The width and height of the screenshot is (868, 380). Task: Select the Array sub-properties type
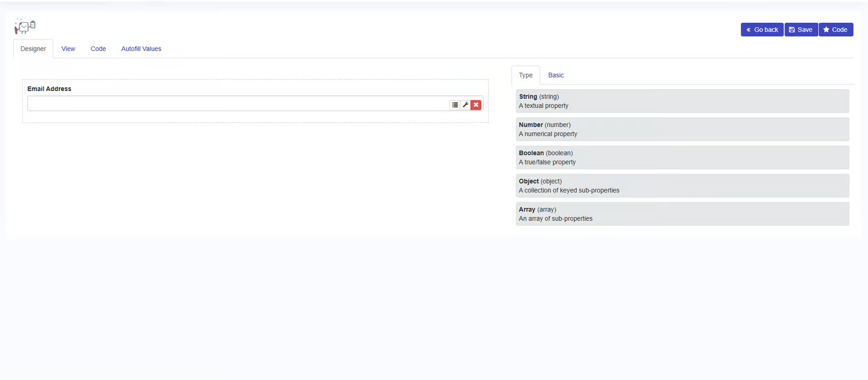682,214
